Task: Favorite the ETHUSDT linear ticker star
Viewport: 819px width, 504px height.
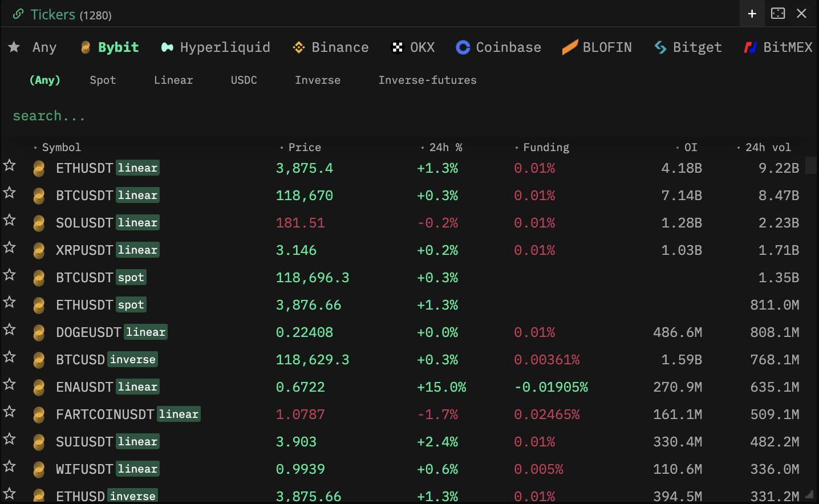Action: pos(10,166)
